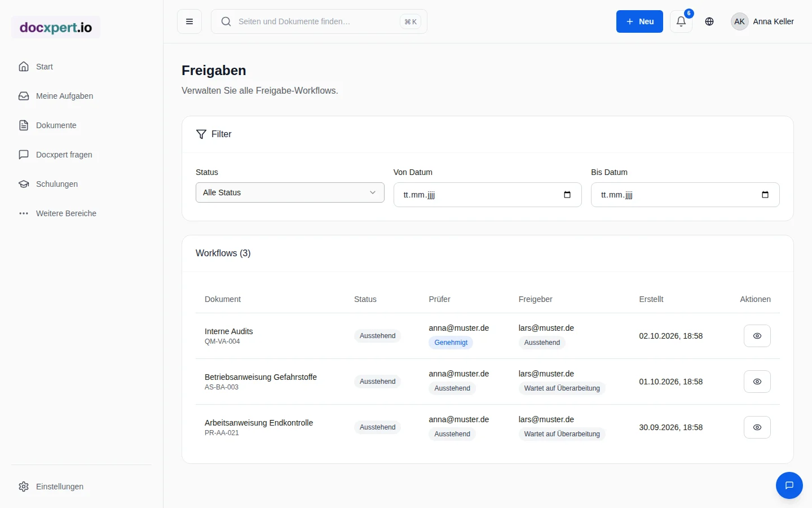Open the language globe icon

coord(709,21)
